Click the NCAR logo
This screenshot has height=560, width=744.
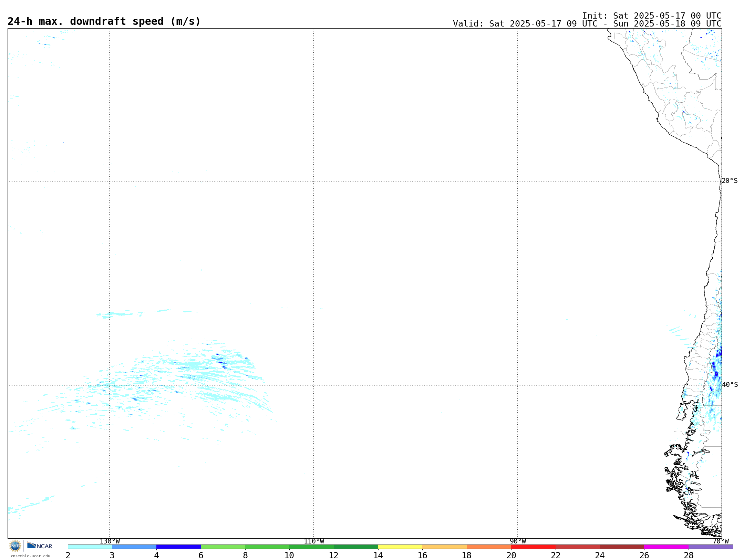tap(40, 546)
